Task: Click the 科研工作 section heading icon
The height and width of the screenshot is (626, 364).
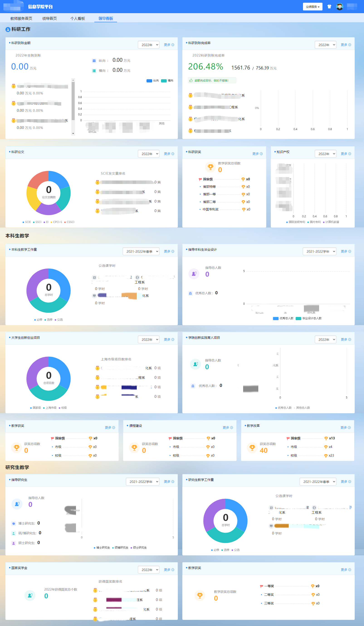Action: [x=8, y=30]
